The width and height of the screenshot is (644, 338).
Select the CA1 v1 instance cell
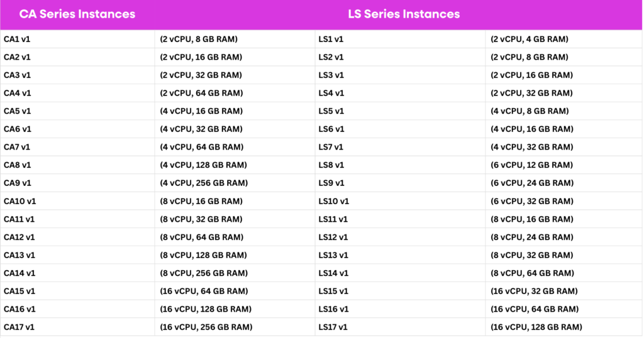point(17,39)
